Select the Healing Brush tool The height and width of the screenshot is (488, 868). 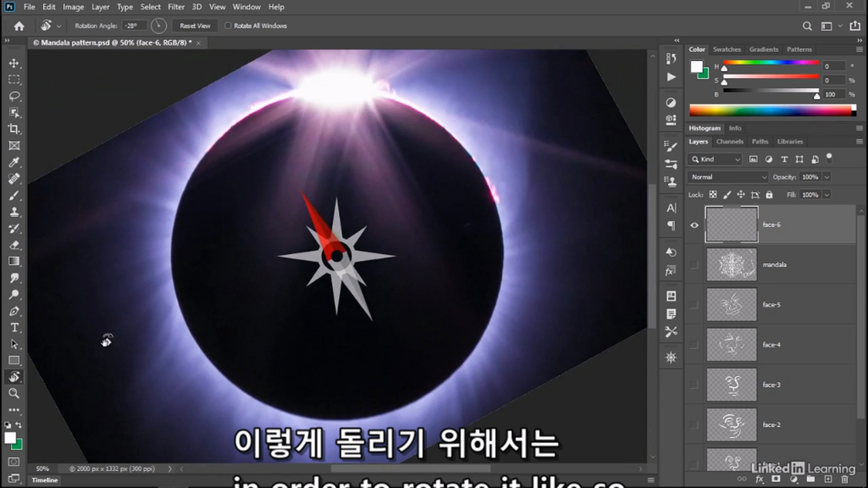[14, 179]
